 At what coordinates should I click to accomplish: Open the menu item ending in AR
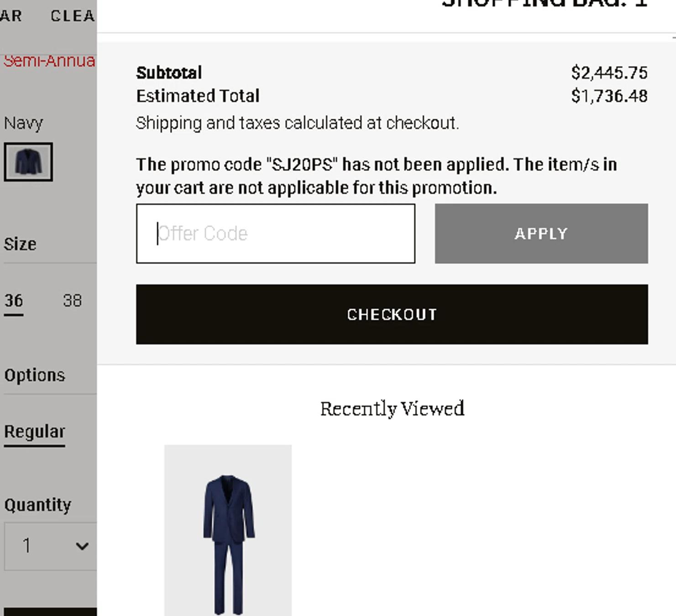pos(11,16)
